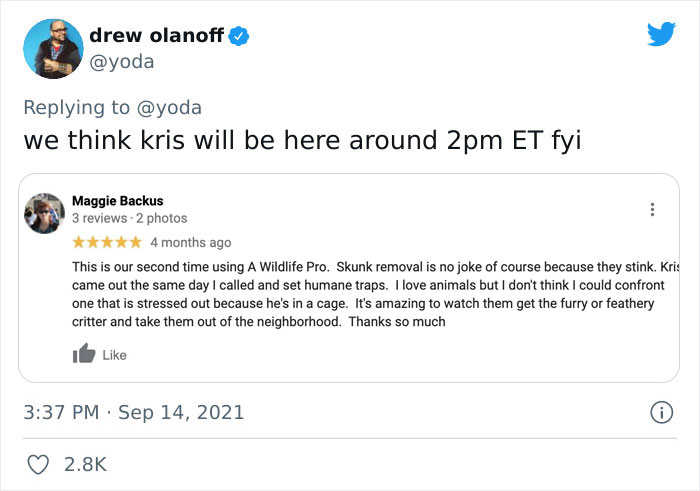Open the tweet info circle icon
Screen dimensions: 700x491
660,412
